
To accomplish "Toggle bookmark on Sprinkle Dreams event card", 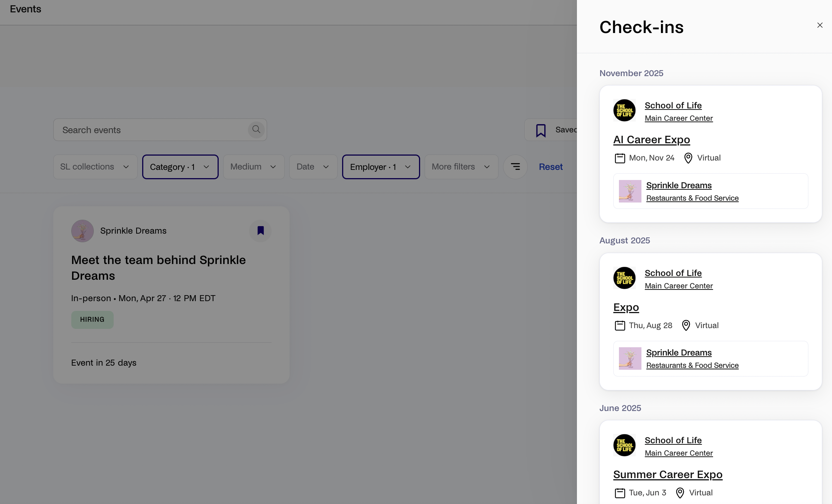I will [x=260, y=231].
